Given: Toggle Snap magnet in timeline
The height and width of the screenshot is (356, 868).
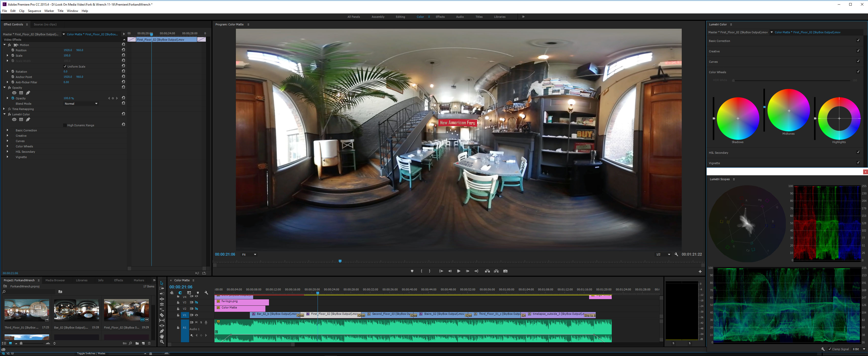Looking at the screenshot, I should [180, 293].
